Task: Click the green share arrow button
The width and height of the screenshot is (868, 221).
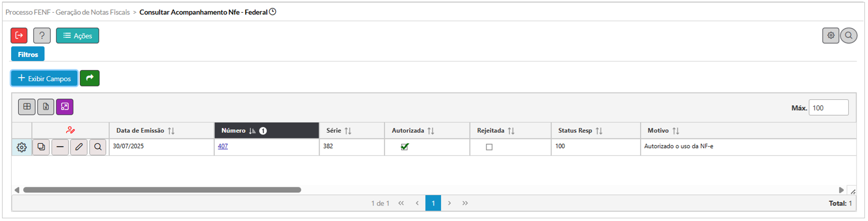Action: tap(90, 78)
